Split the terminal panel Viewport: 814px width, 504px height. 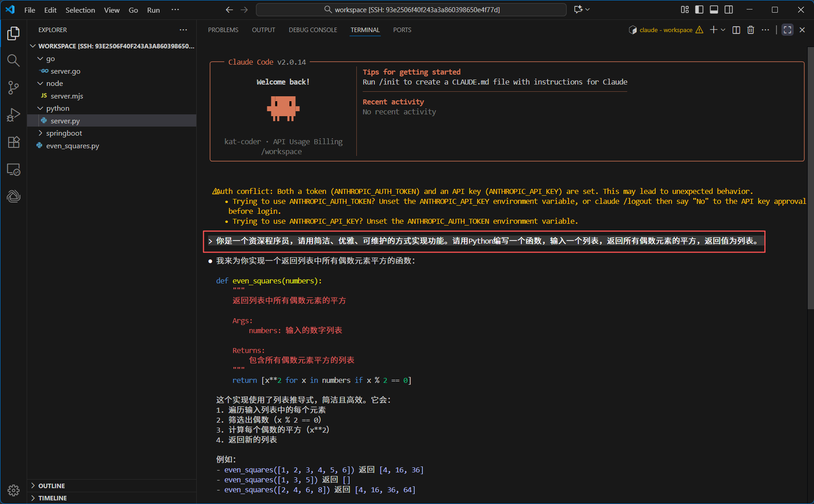[736, 30]
